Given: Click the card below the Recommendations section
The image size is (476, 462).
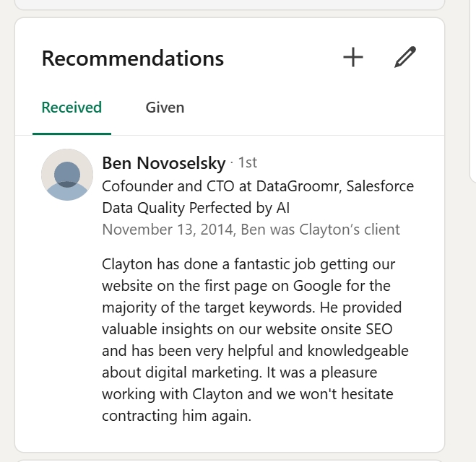Looking at the screenshot, I should pyautogui.click(x=230, y=460).
